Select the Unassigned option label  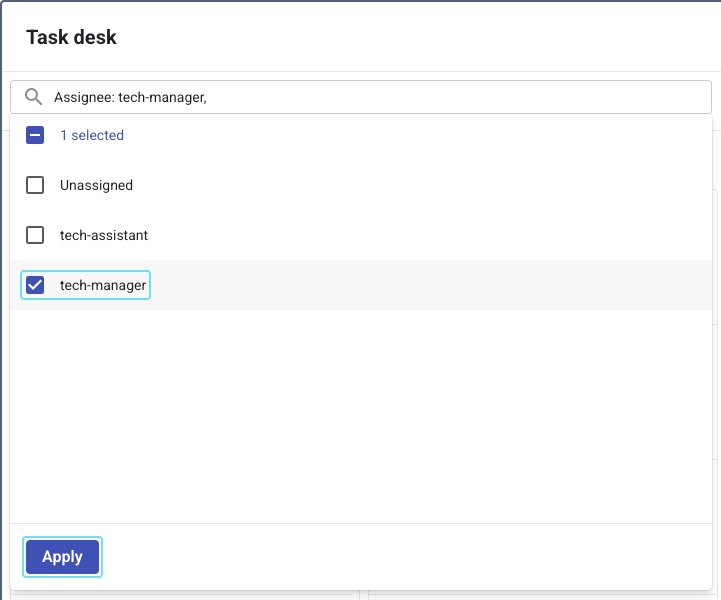point(96,185)
